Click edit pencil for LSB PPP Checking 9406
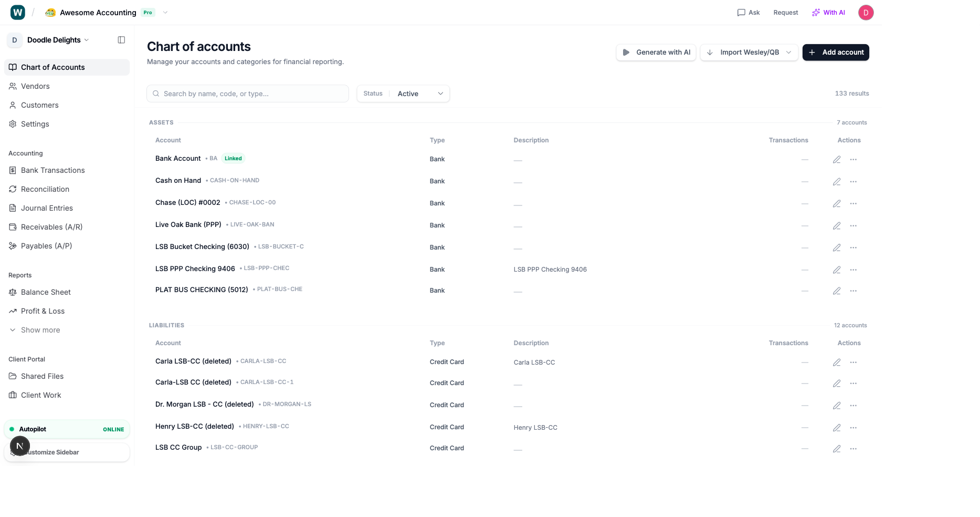The image size is (980, 517). click(837, 270)
